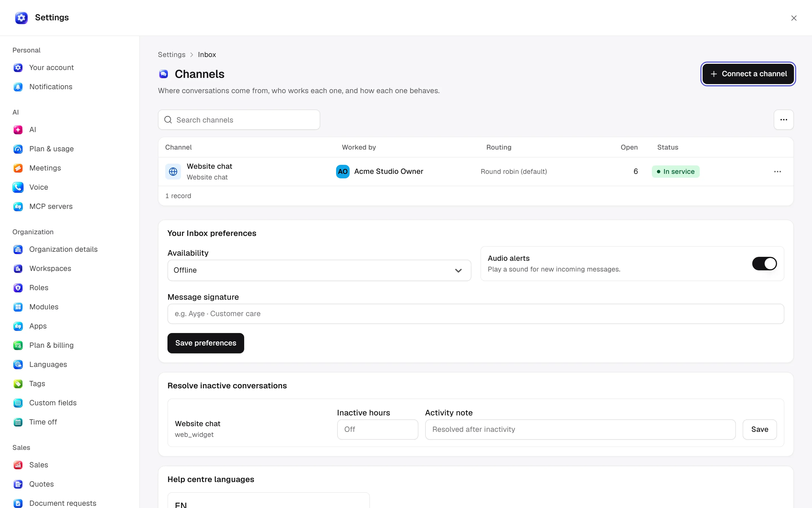Focus the Search channels field
Viewport: 812px width, 508px height.
pos(239,120)
